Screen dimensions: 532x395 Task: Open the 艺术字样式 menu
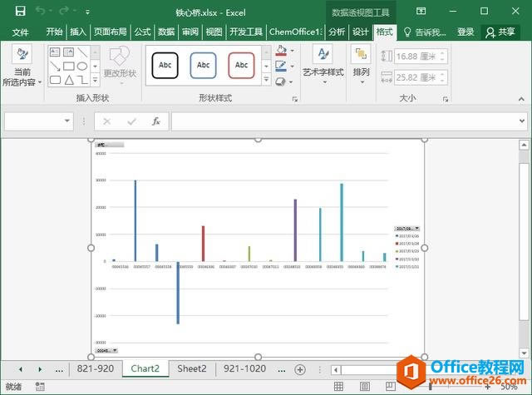coord(323,66)
